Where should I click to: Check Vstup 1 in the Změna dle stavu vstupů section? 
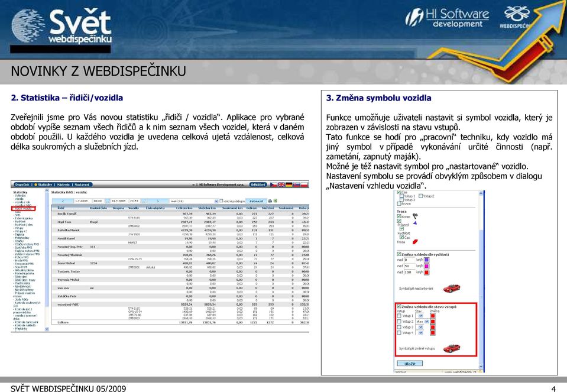coord(399,316)
